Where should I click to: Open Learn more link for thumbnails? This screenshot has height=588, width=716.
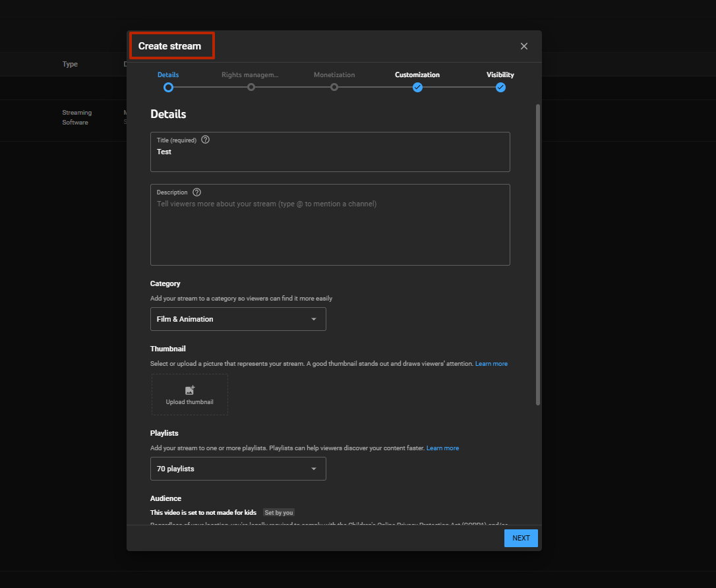(x=491, y=364)
